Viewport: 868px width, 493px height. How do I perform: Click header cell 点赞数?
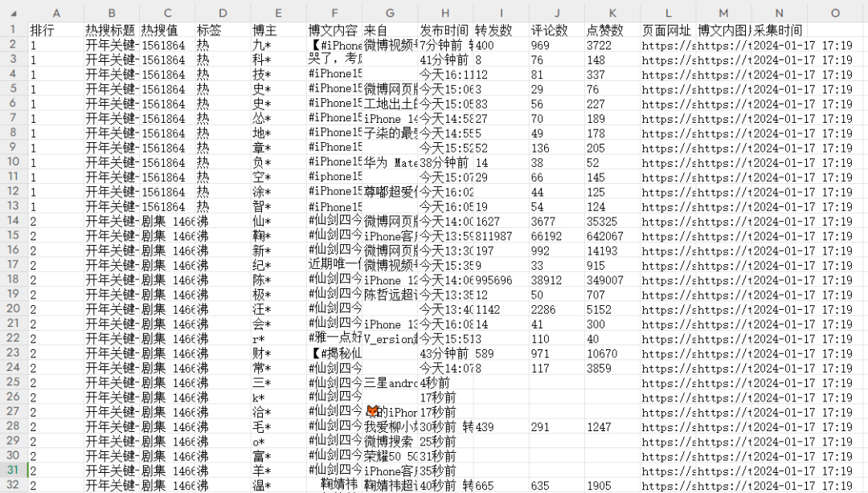point(612,30)
